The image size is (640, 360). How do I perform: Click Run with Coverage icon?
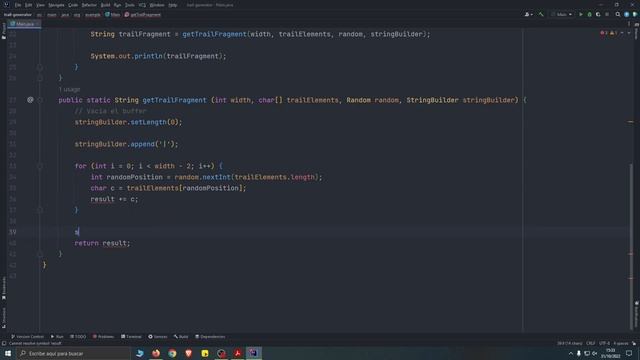(x=598, y=14)
